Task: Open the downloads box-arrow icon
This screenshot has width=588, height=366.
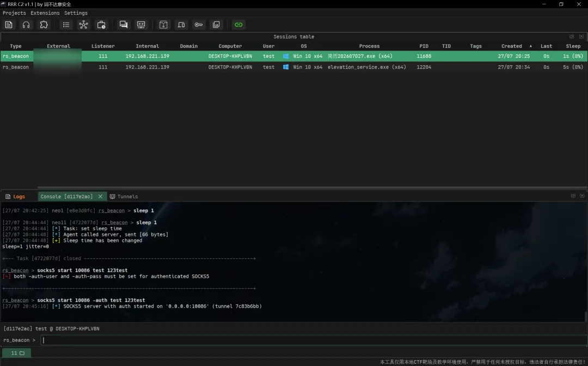Action: [x=163, y=25]
